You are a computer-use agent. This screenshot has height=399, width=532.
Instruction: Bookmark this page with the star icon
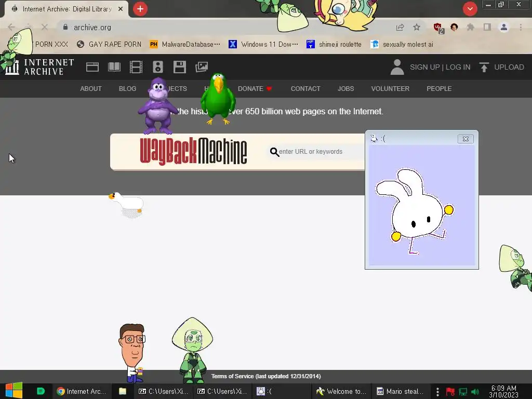pos(417,27)
